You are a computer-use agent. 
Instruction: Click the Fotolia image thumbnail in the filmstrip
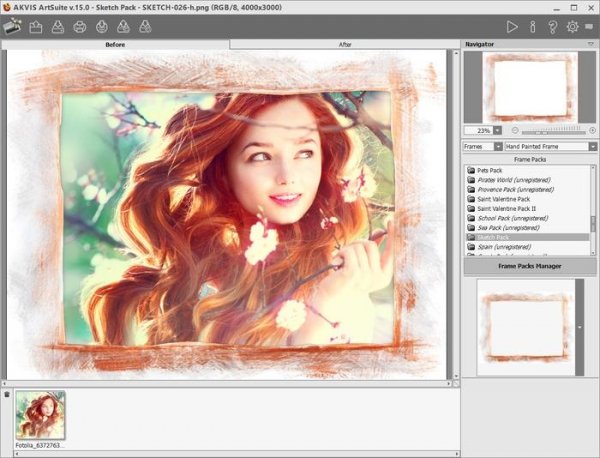pyautogui.click(x=40, y=415)
